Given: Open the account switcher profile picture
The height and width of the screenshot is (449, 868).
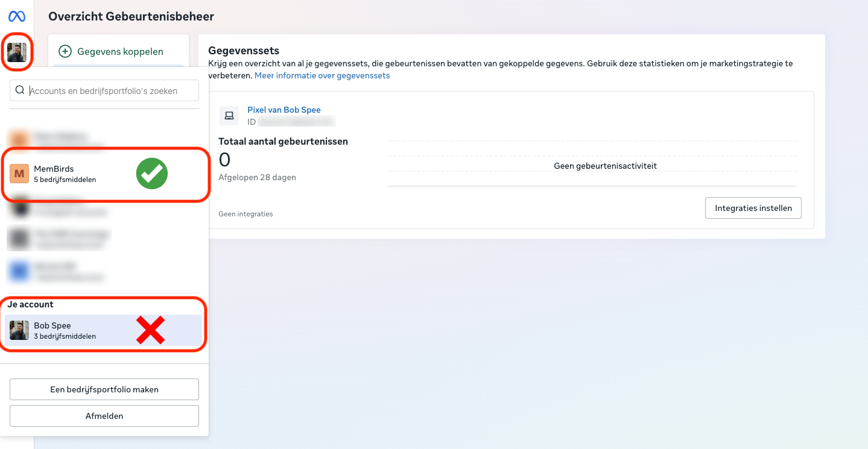Looking at the screenshot, I should pos(17,52).
